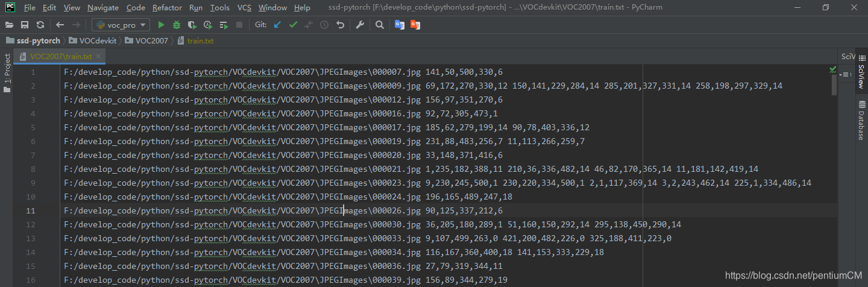Click the Synchronize refresh icon

40,25
